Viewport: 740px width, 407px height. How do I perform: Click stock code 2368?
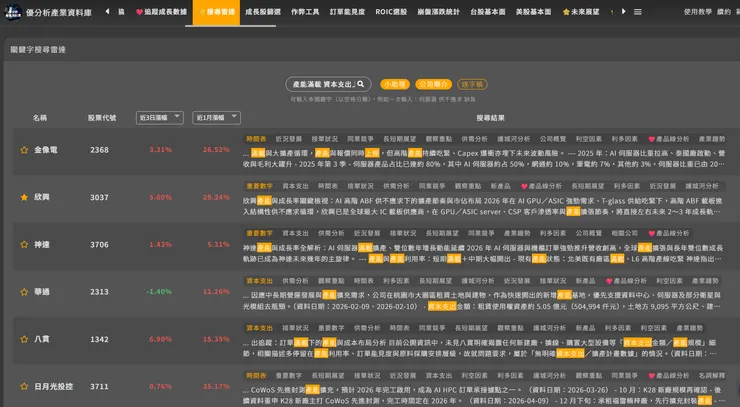coord(99,150)
